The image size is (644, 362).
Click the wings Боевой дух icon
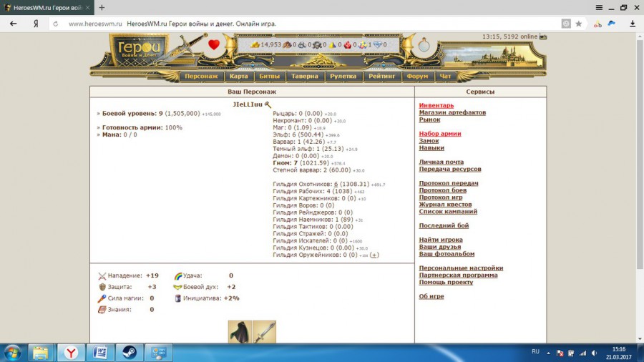point(177,287)
